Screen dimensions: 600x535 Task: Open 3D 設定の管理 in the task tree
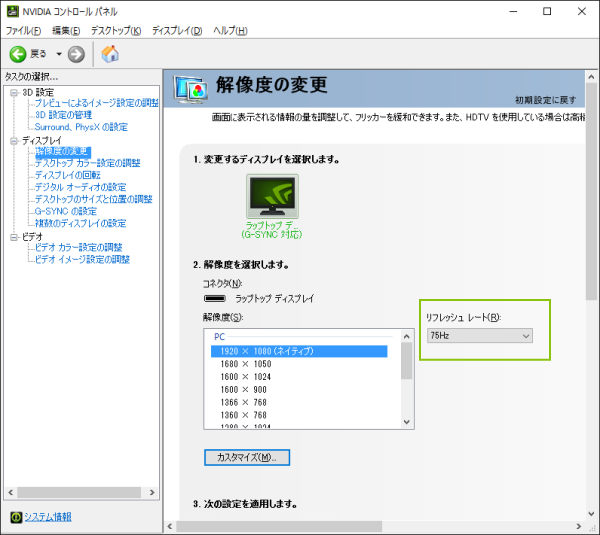[63, 115]
